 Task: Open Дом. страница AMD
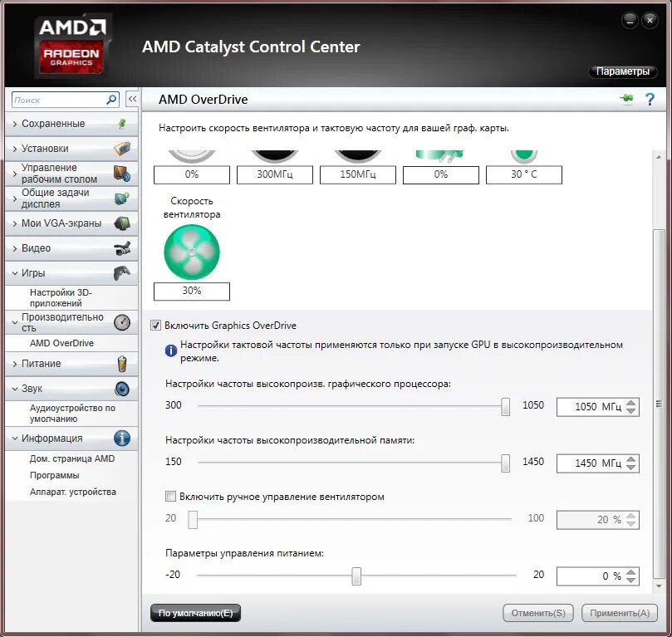72,458
